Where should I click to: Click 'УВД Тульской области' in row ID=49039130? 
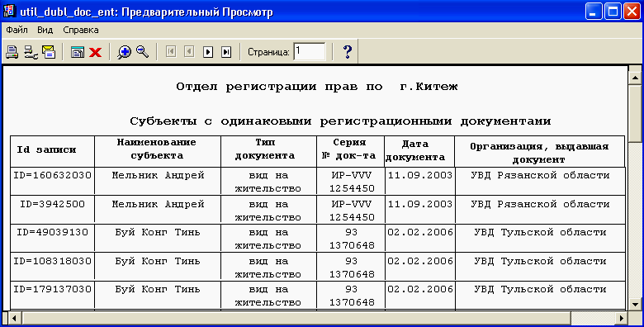540,232
